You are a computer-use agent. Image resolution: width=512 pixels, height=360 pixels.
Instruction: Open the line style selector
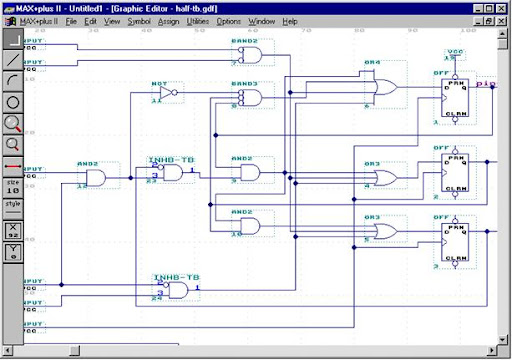pyautogui.click(x=13, y=208)
